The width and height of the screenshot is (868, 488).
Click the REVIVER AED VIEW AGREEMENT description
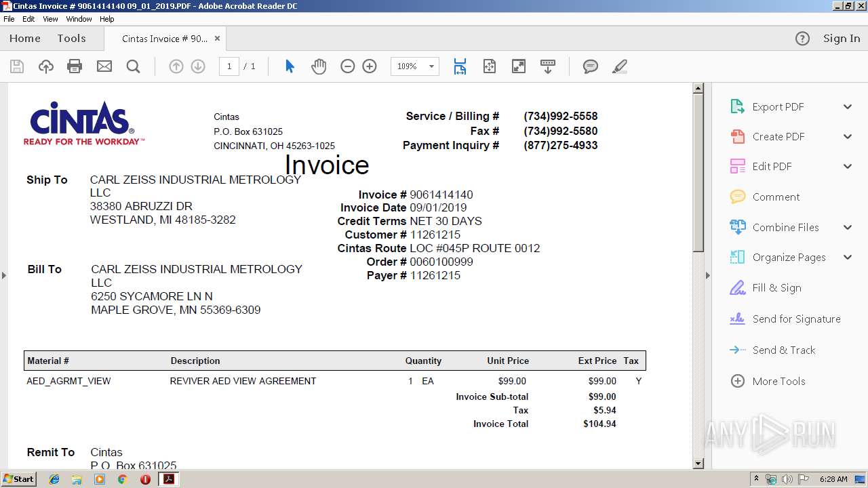click(x=243, y=381)
